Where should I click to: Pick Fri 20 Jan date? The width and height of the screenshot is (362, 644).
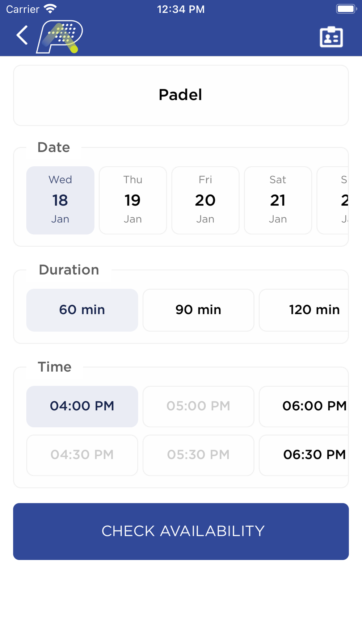coord(205,200)
